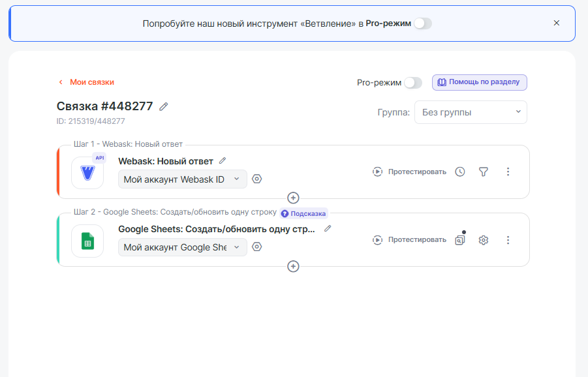The width and height of the screenshot is (588, 377).
Task: Add a step after the Google Sheets step
Action: pos(294,266)
